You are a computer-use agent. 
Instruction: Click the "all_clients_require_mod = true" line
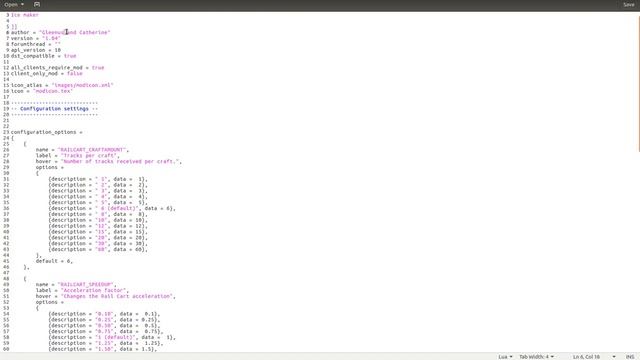pyautogui.click(x=58, y=68)
